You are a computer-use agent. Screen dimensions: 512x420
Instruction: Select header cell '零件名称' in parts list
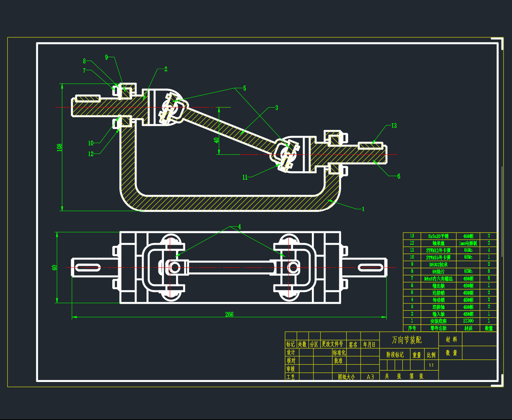point(439,328)
